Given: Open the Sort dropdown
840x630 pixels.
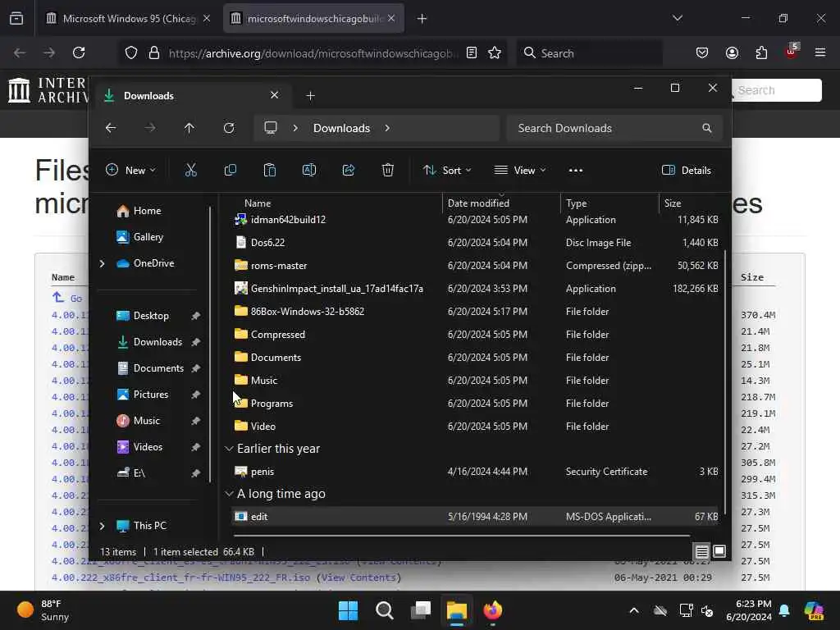Looking at the screenshot, I should coord(447,171).
